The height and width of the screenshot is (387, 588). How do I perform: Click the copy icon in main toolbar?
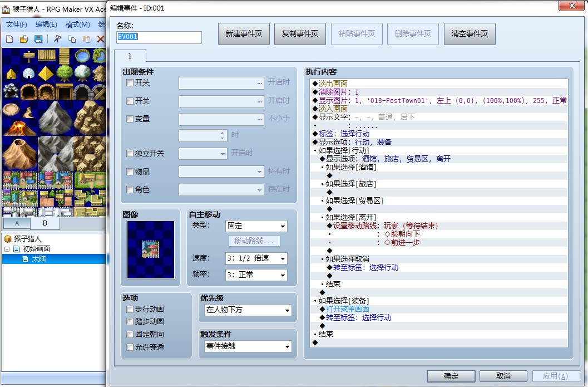click(x=72, y=39)
